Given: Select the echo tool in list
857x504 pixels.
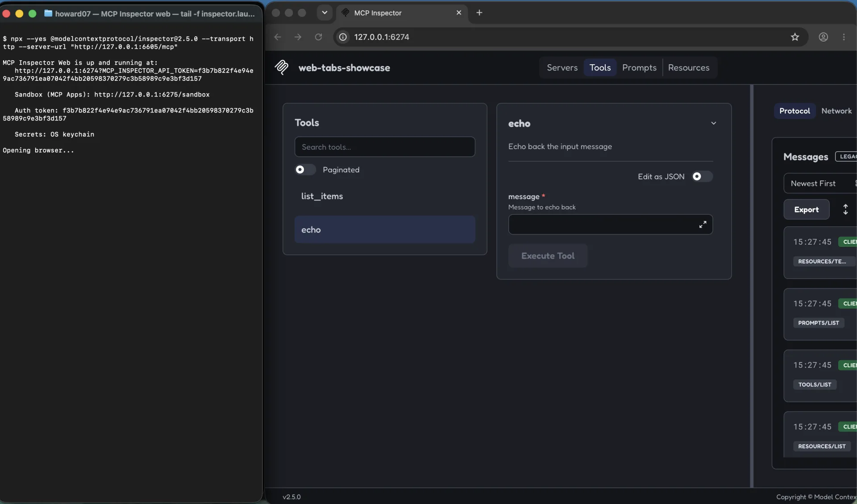Looking at the screenshot, I should (x=385, y=229).
